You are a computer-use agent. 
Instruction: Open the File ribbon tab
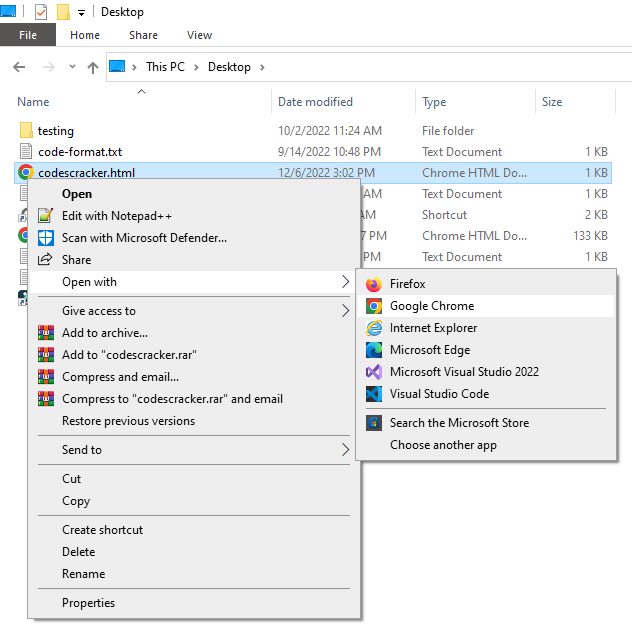pyautogui.click(x=28, y=35)
